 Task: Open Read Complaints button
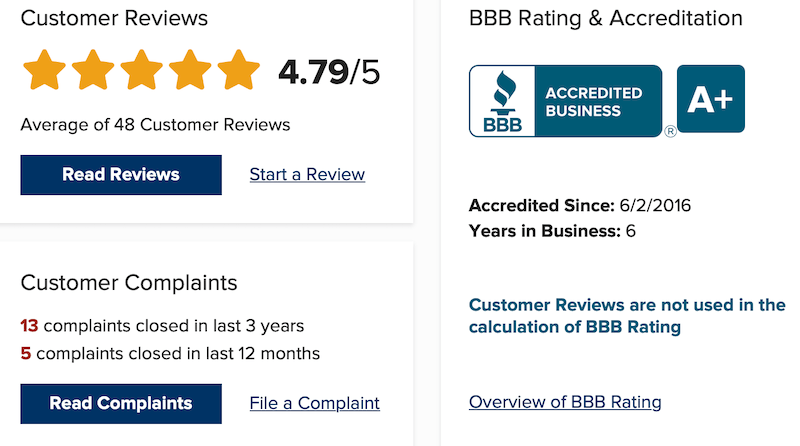(121, 404)
